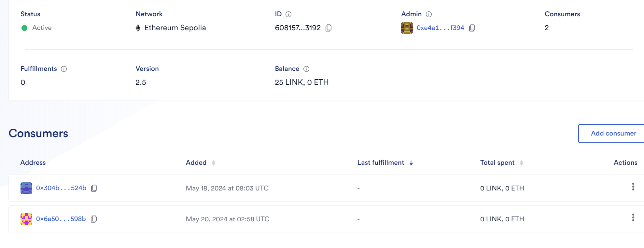
Task: Copy the admin address 0xe4a1...f394
Action: click(x=472, y=28)
